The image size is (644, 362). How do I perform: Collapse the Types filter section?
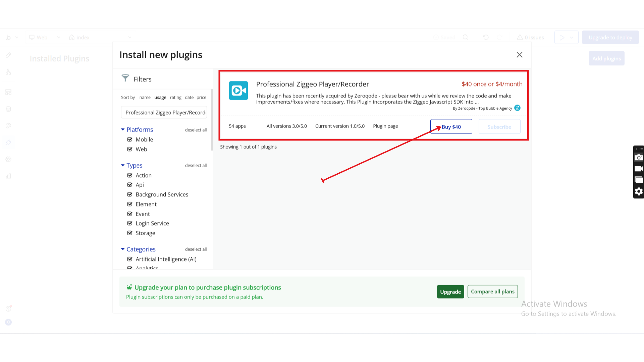tap(123, 165)
